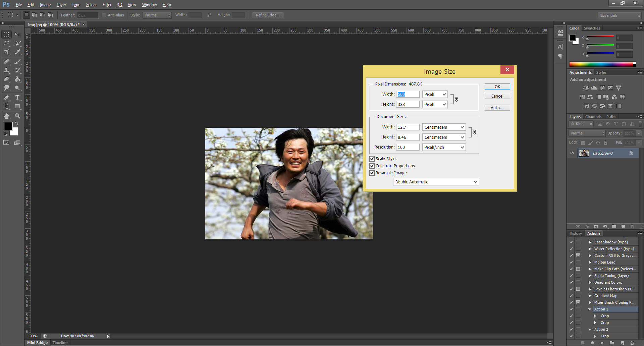Click the pixel Height input field

coord(408,105)
